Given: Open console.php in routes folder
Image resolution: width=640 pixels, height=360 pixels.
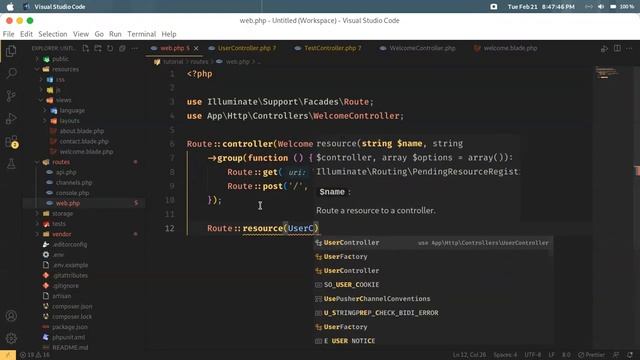Looking at the screenshot, I should (72, 193).
